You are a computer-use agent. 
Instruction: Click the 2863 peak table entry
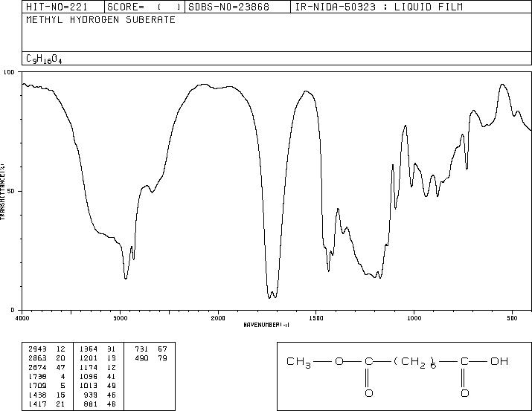click(46, 358)
